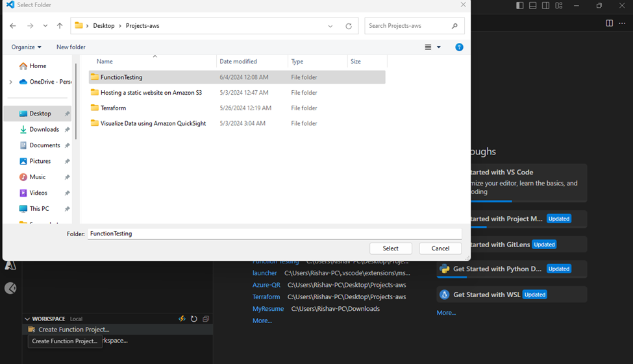Open the launcher recent folder link
The width and height of the screenshot is (633, 364).
tap(264, 273)
